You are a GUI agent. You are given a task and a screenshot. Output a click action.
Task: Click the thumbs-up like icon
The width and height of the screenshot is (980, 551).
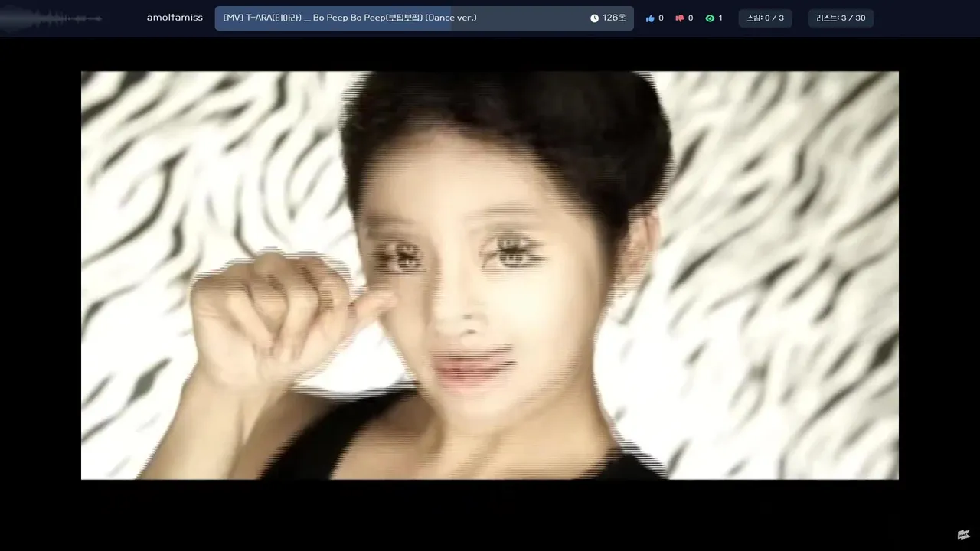coord(650,18)
